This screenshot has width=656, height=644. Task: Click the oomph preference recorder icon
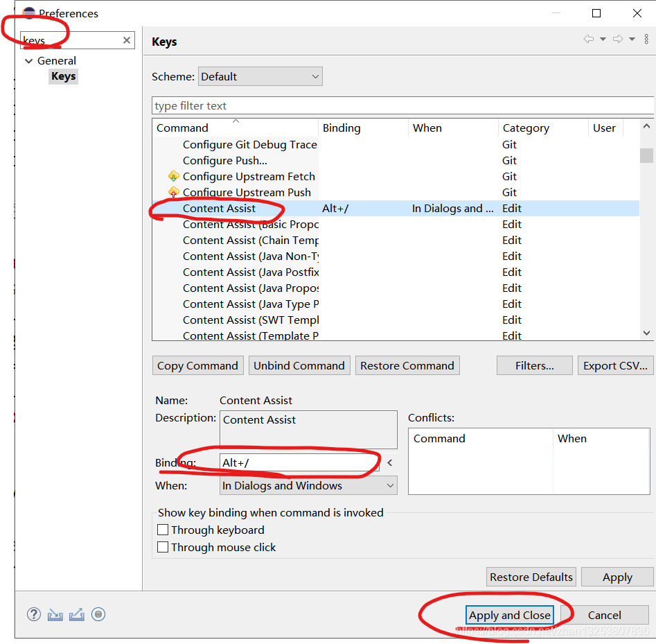point(98,614)
